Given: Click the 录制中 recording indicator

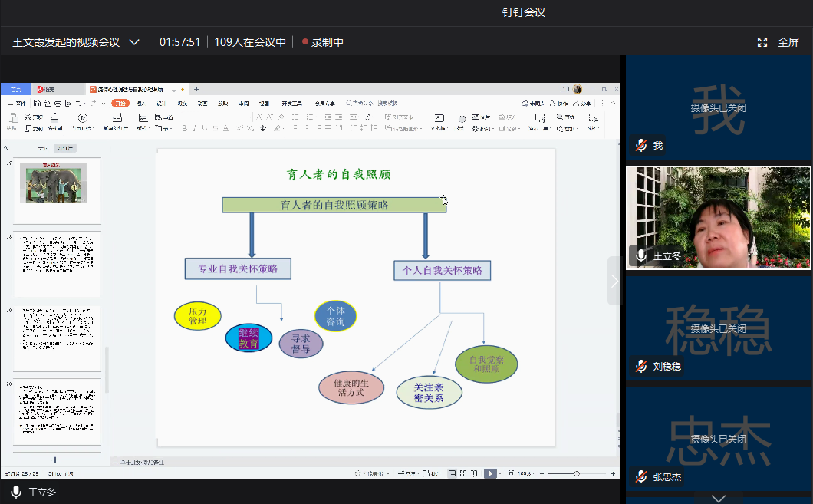Looking at the screenshot, I should point(323,42).
